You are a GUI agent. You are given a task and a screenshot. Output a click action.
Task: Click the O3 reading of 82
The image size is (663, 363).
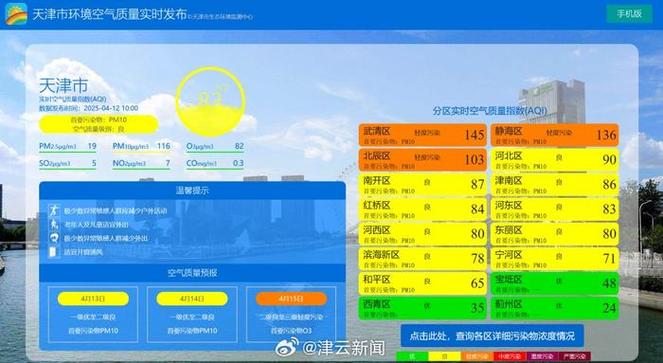pyautogui.click(x=215, y=147)
